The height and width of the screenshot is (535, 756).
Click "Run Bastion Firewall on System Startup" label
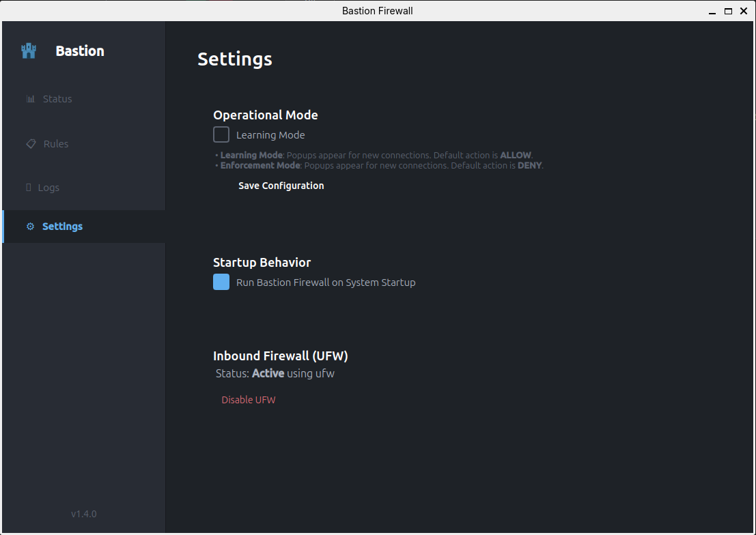click(326, 283)
